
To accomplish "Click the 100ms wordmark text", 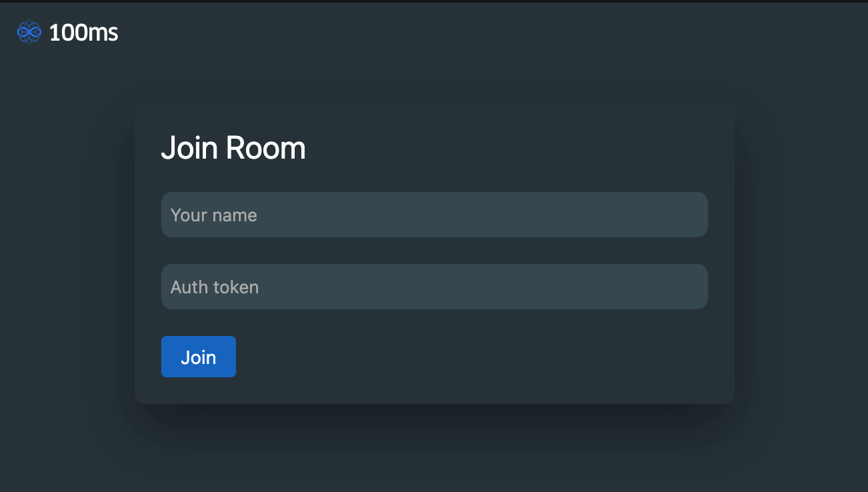I will pyautogui.click(x=83, y=31).
